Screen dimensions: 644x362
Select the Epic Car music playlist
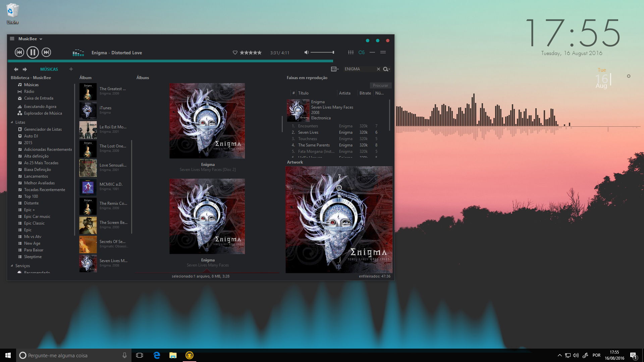(37, 217)
